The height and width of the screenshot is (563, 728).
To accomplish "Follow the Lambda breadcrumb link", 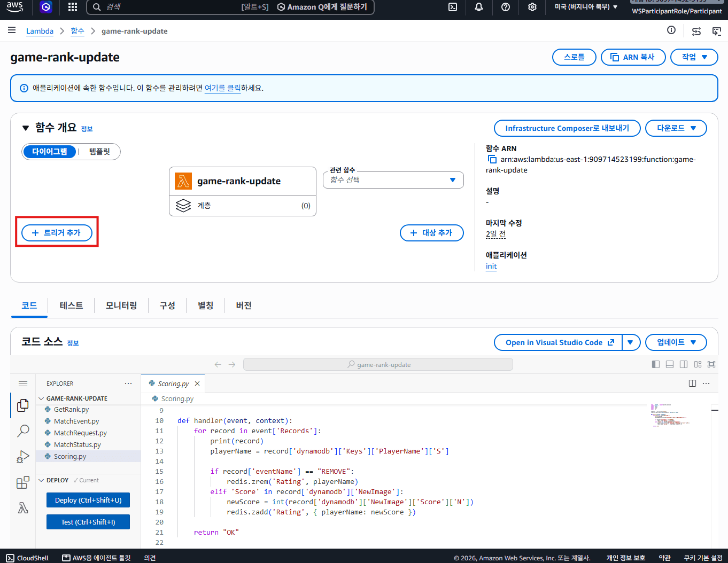I will coord(40,31).
